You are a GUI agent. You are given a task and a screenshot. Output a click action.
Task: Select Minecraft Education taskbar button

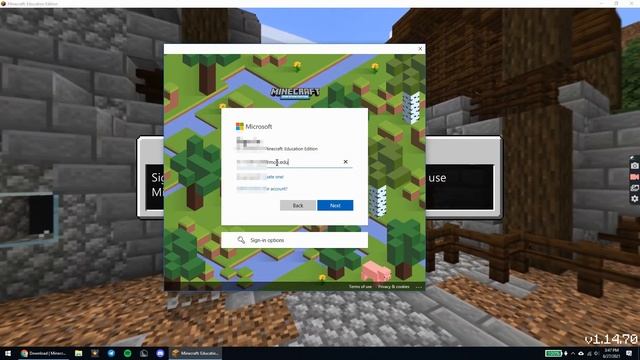click(x=196, y=353)
